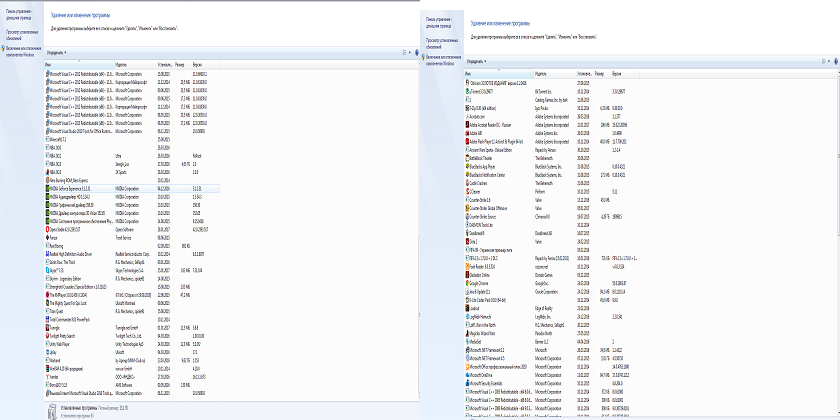
Task: Select the Unity Web Player row
Action: [132, 344]
